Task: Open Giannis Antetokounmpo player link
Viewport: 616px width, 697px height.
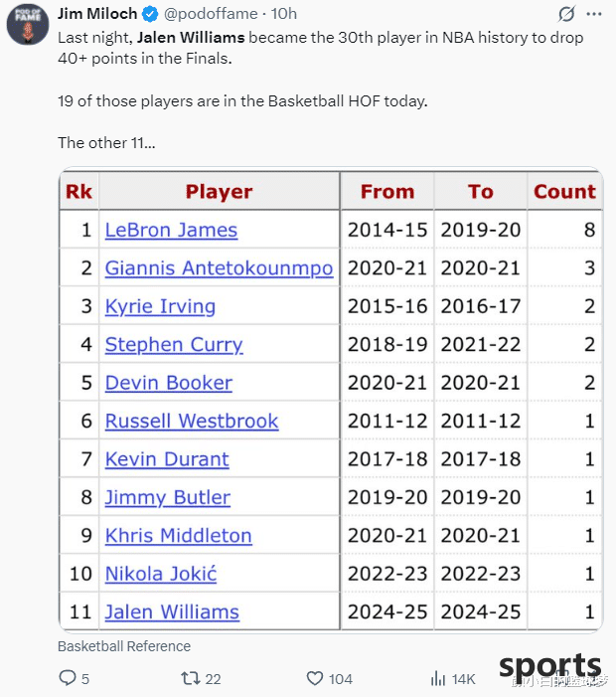Action: [x=219, y=268]
